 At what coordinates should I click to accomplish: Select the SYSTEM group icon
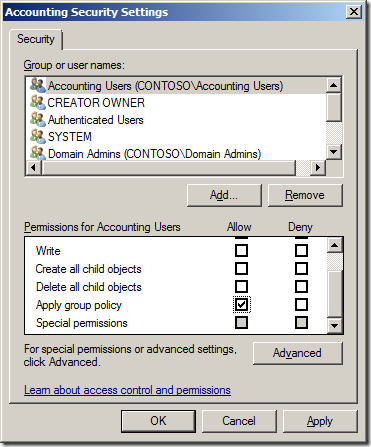[37, 136]
